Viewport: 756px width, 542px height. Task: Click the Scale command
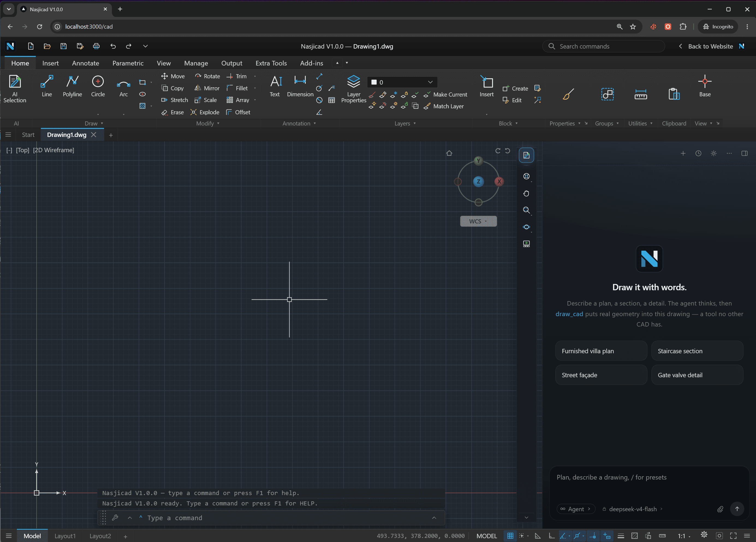(x=206, y=100)
